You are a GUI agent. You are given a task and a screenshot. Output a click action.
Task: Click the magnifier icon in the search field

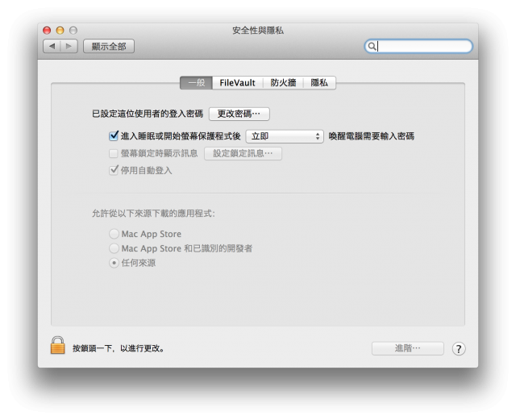[x=372, y=46]
